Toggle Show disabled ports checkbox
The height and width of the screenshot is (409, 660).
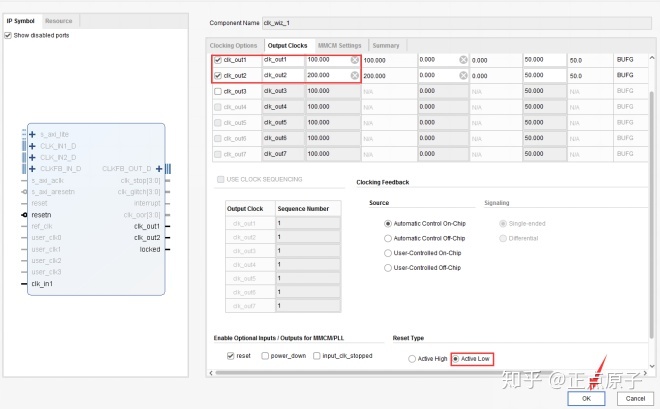pos(8,35)
